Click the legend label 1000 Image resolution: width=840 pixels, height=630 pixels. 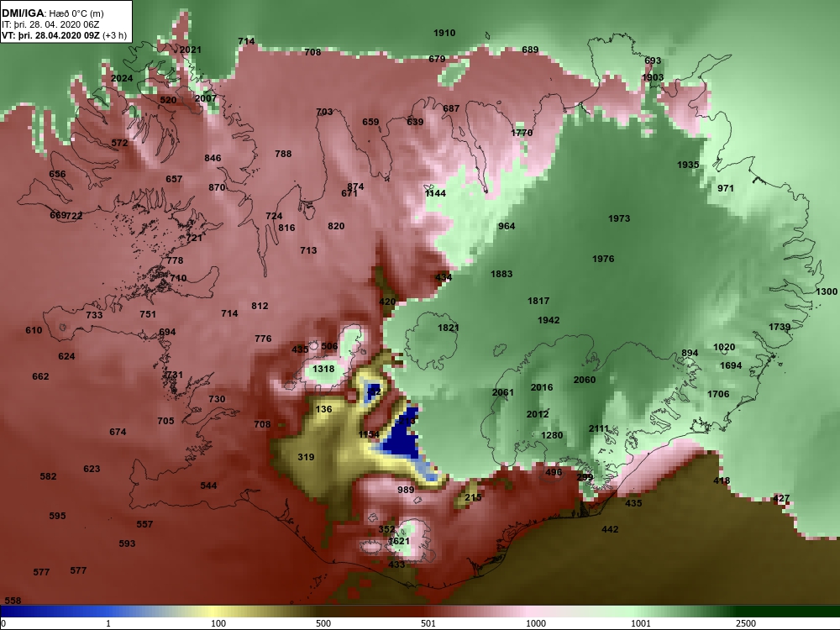click(536, 623)
